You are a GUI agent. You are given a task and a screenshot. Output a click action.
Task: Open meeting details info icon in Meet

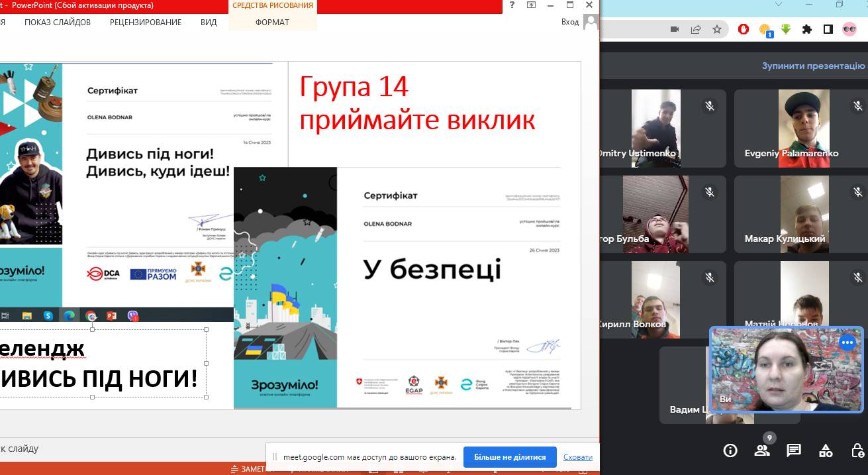pyautogui.click(x=730, y=450)
